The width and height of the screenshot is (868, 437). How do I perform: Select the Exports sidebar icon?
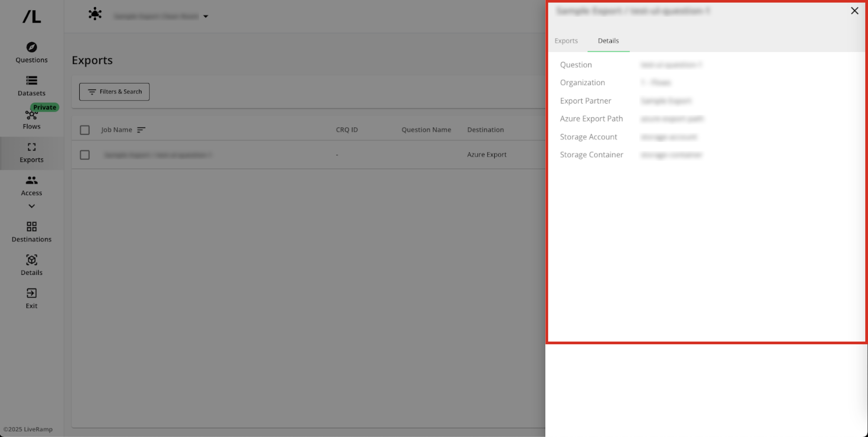(x=32, y=147)
